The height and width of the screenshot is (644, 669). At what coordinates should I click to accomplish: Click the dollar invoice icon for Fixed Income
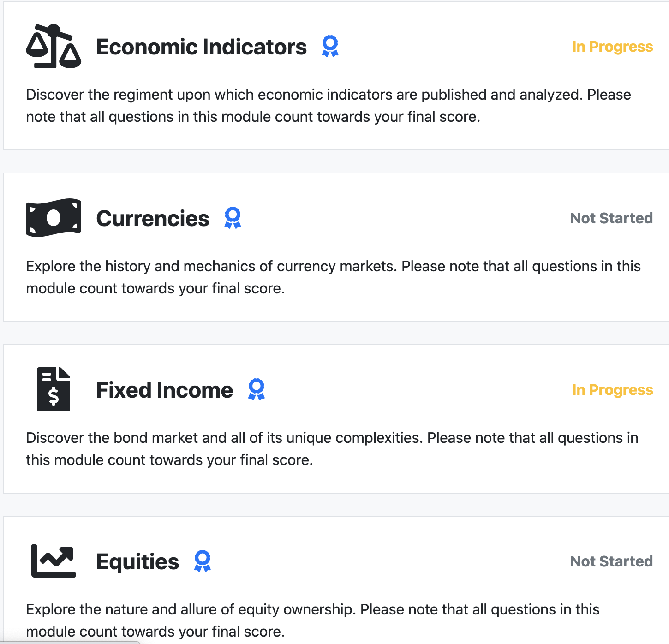pyautogui.click(x=54, y=389)
